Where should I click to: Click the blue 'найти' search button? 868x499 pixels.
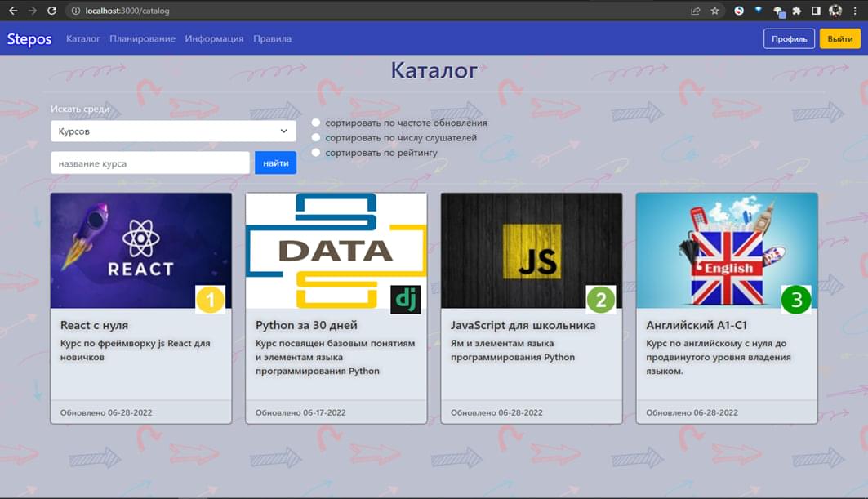point(275,163)
